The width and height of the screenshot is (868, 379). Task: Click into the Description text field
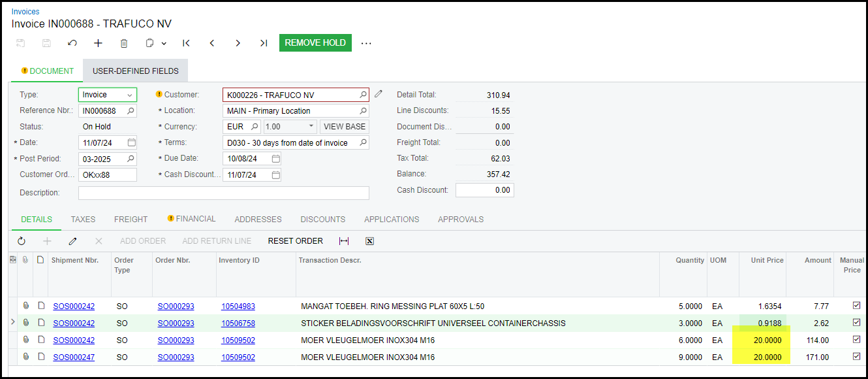[223, 193]
